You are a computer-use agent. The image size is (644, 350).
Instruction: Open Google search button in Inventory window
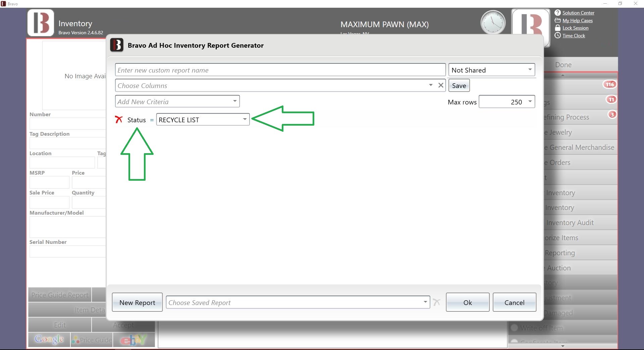(x=49, y=340)
